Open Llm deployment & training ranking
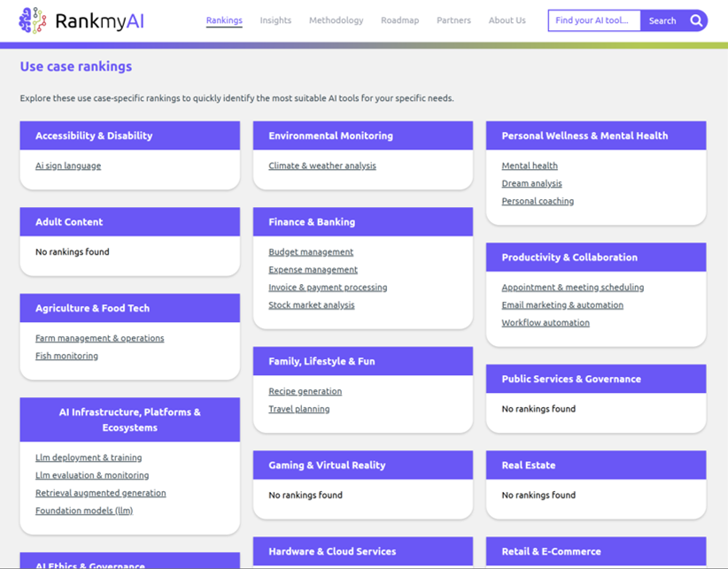Screen dimensions: 728x569 coord(89,458)
